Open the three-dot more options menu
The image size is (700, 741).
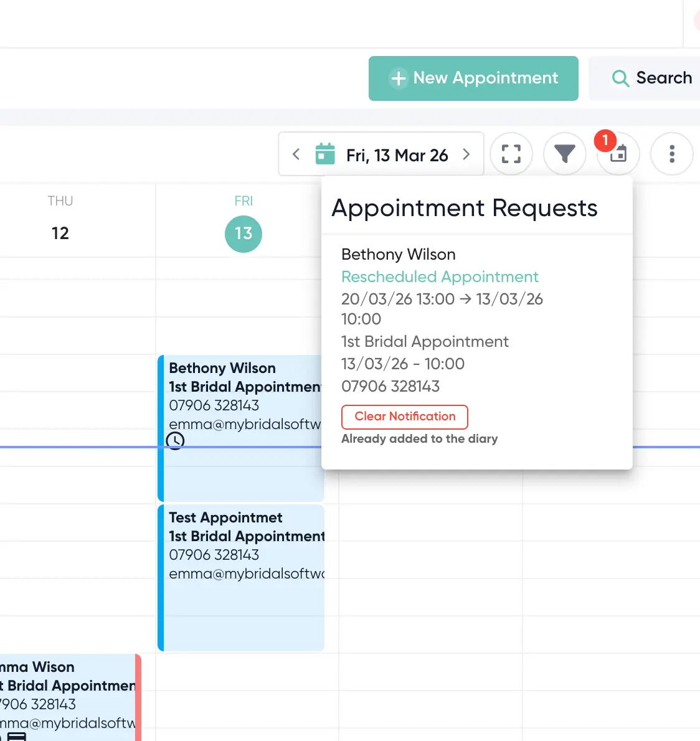671,154
